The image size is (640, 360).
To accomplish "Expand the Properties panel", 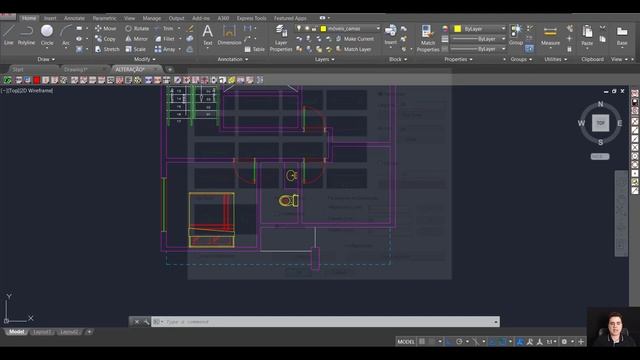I will click(458, 59).
